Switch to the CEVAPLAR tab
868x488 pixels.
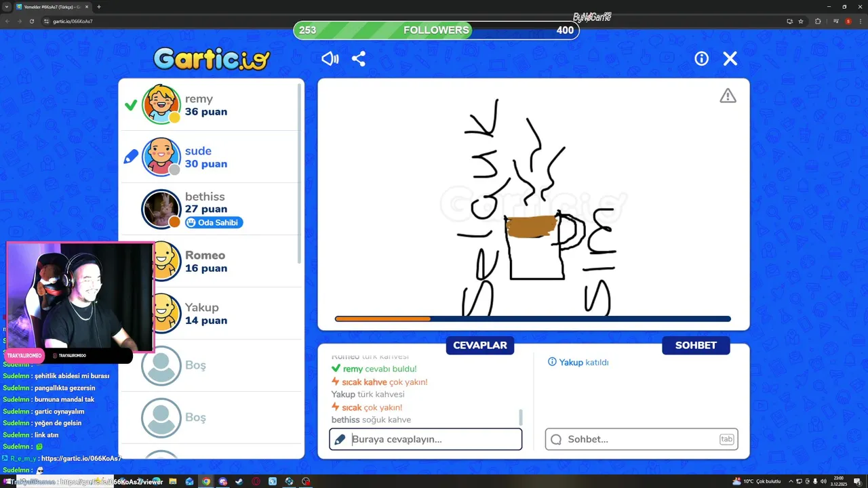480,345
